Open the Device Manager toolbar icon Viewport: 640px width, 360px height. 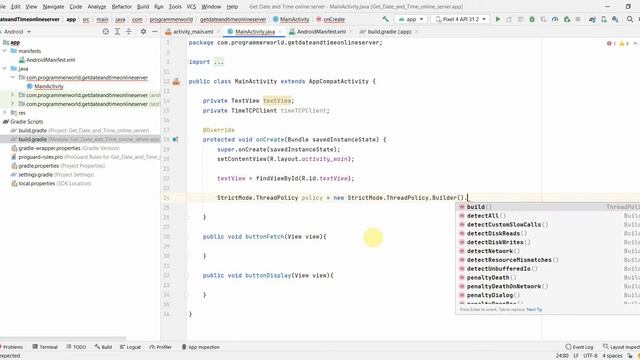(x=604, y=19)
